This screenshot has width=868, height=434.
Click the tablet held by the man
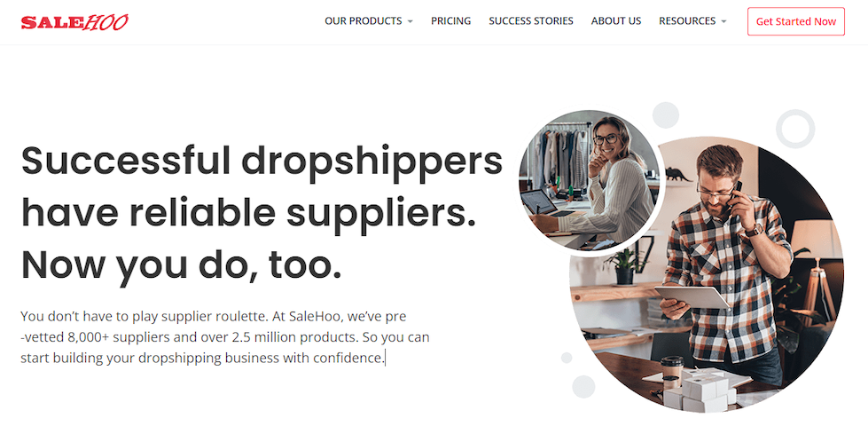tap(692, 297)
